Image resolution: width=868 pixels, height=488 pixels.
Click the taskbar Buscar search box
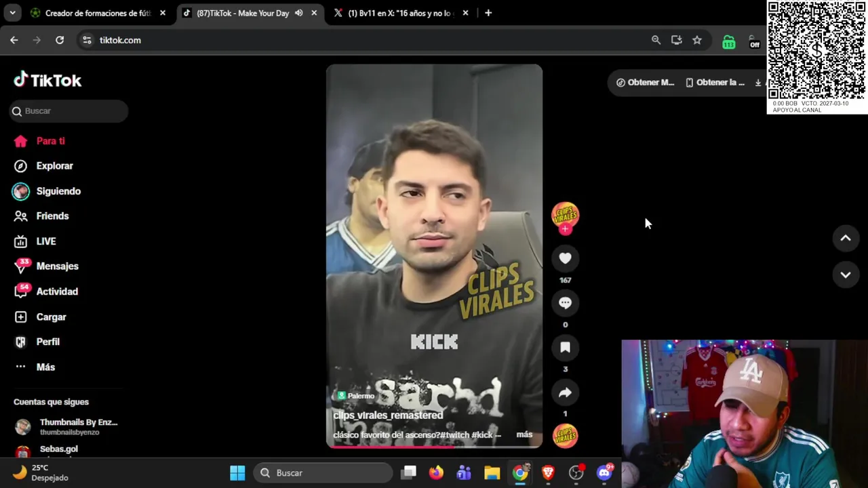[x=323, y=473]
